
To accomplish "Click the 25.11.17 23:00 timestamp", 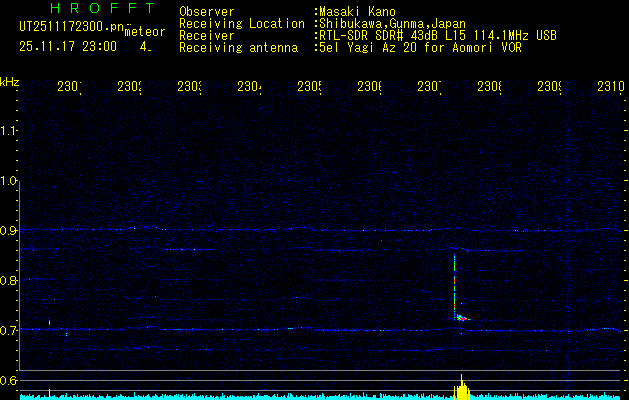I will (68, 46).
